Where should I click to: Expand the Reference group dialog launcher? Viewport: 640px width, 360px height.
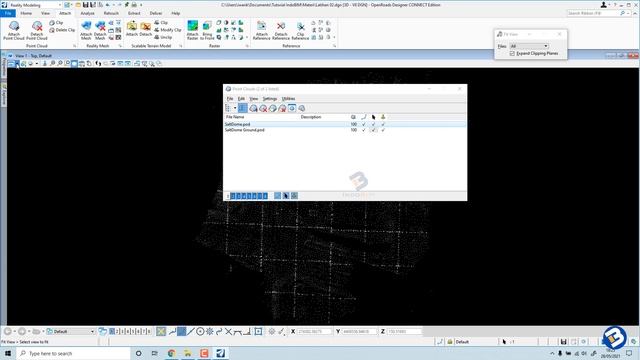click(334, 46)
